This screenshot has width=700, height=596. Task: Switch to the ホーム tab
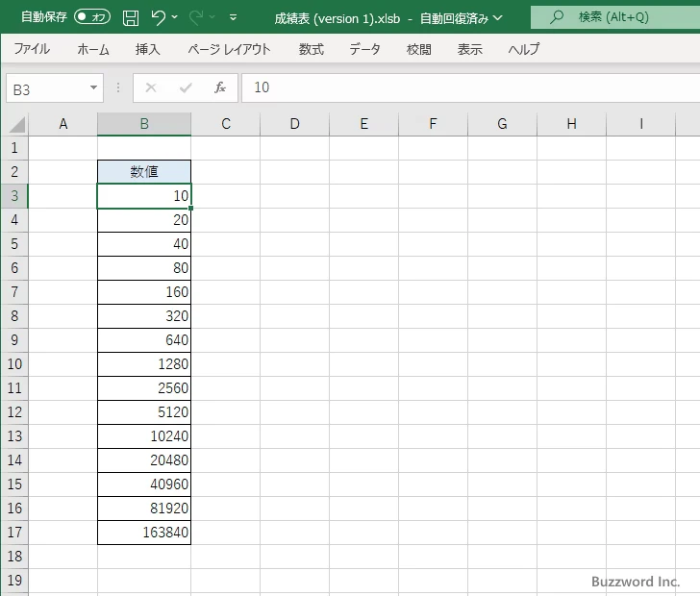(93, 49)
